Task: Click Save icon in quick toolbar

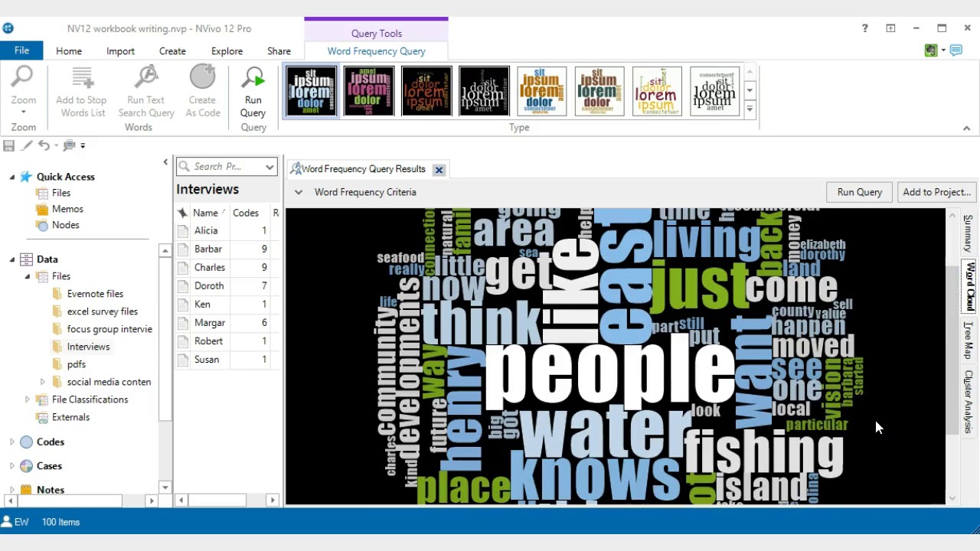Action: point(8,145)
